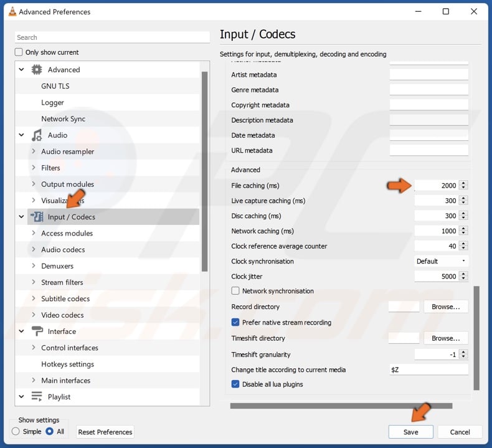Expand the Stream filters node

(x=33, y=282)
